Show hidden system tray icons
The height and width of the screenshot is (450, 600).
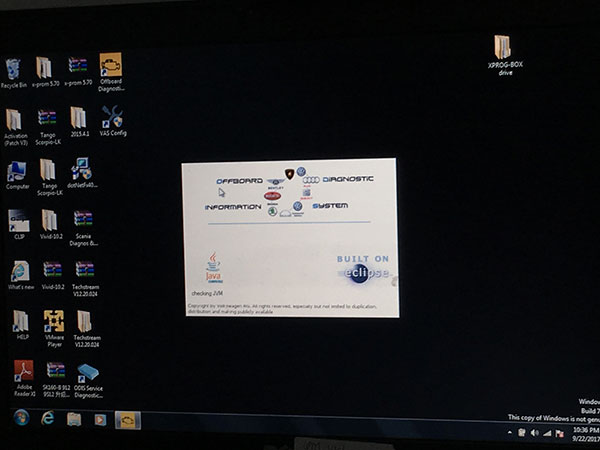pyautogui.click(x=510, y=432)
